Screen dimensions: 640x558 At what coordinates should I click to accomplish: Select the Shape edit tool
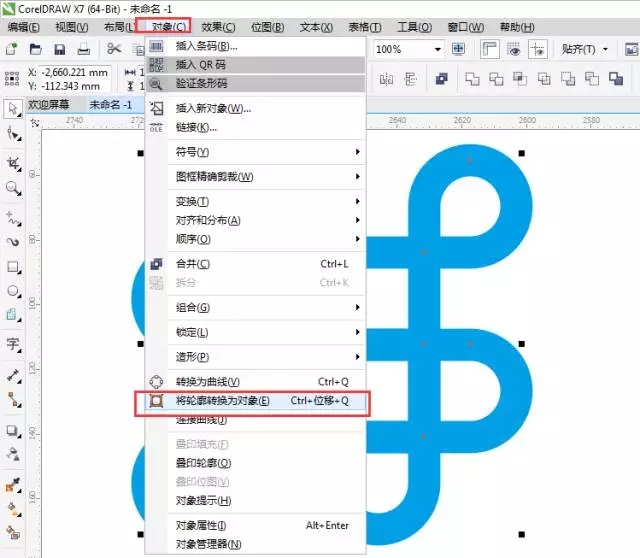(x=13, y=134)
